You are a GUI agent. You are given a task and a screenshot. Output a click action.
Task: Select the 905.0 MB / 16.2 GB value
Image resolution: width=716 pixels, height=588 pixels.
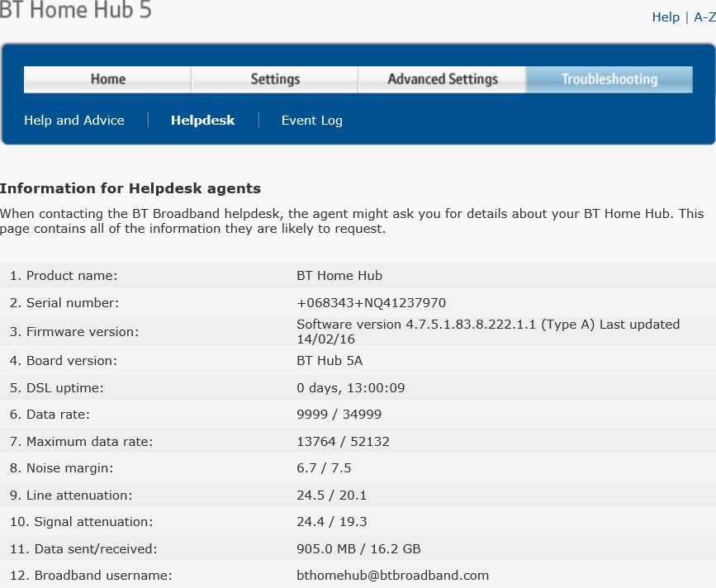tap(358, 548)
